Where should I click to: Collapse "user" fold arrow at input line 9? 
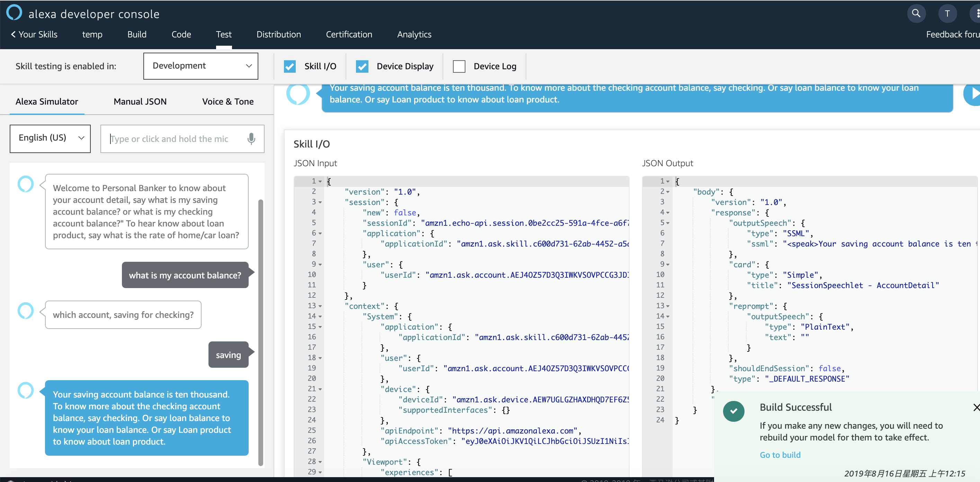coord(320,265)
